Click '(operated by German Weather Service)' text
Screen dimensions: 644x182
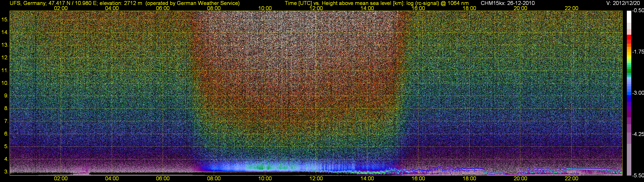click(192, 3)
